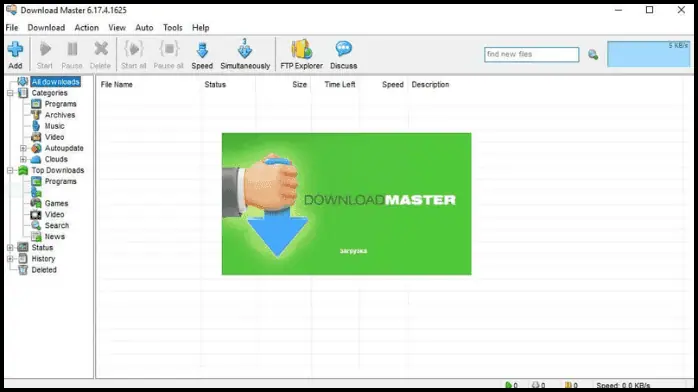Select the Status tree node

click(x=42, y=248)
